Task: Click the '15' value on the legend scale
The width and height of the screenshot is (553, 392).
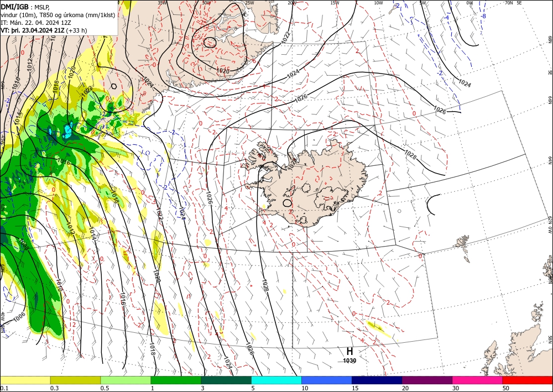Action: 355,388
